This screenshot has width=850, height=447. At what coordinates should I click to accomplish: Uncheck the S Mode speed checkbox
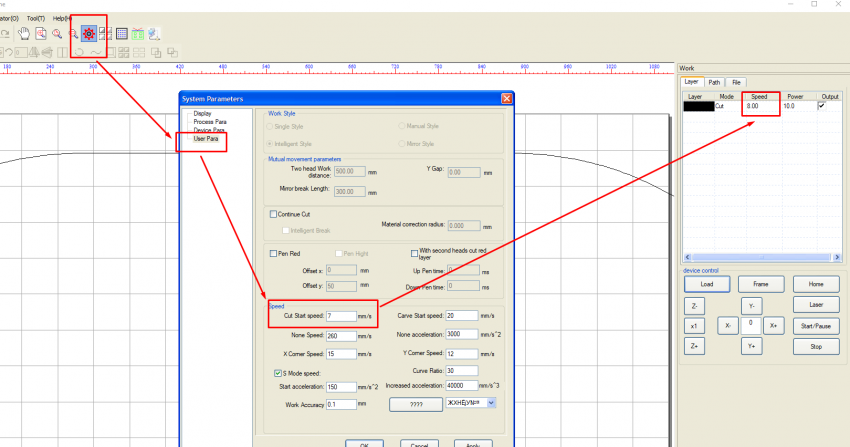point(278,373)
